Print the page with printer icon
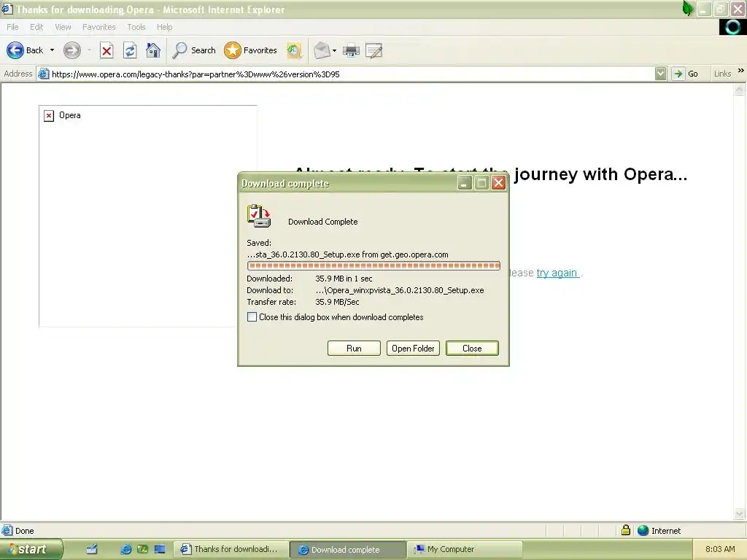 (x=351, y=50)
